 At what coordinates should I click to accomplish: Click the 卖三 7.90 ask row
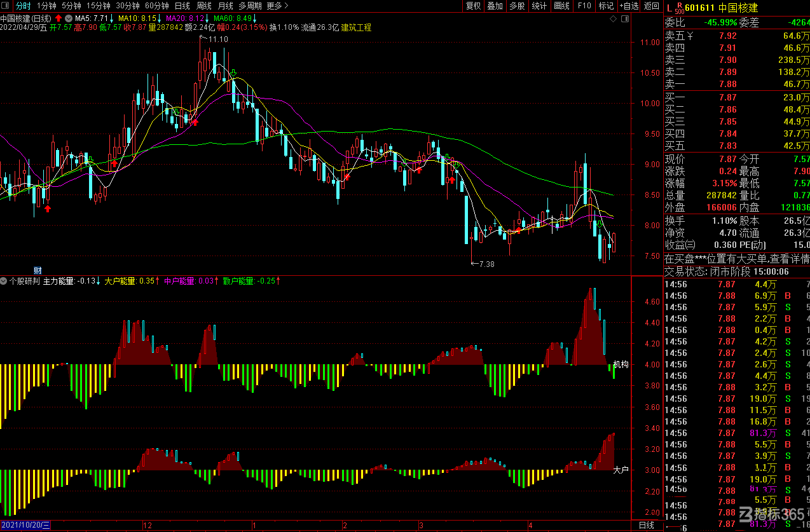pyautogui.click(x=737, y=60)
